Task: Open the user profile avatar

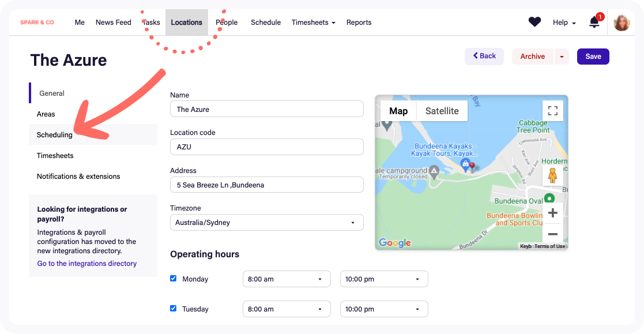Action: point(622,22)
